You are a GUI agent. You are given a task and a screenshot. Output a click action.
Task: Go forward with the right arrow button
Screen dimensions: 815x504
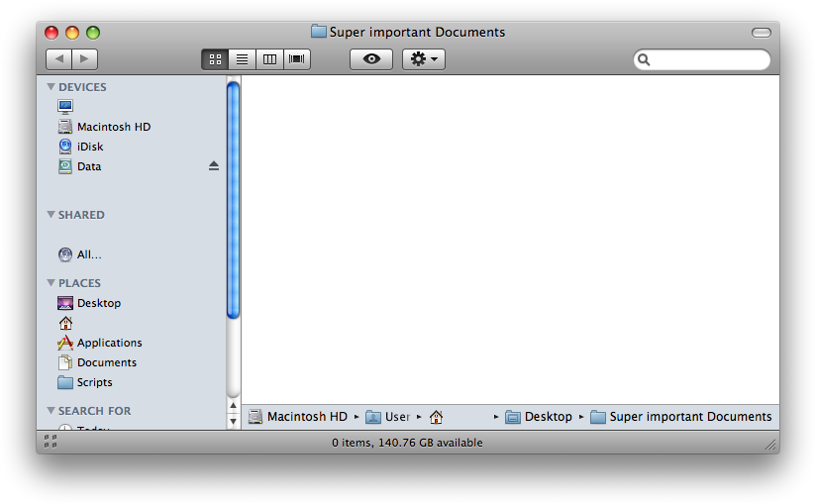coord(85,59)
